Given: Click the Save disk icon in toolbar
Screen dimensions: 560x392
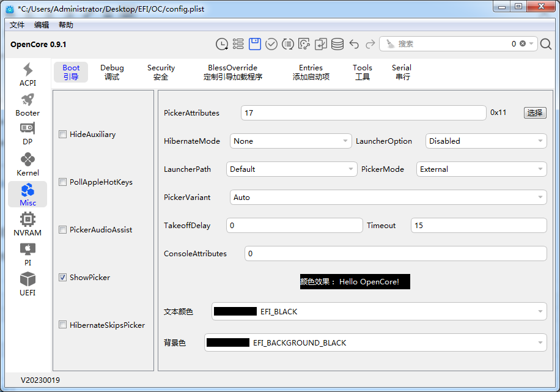Looking at the screenshot, I should (255, 44).
